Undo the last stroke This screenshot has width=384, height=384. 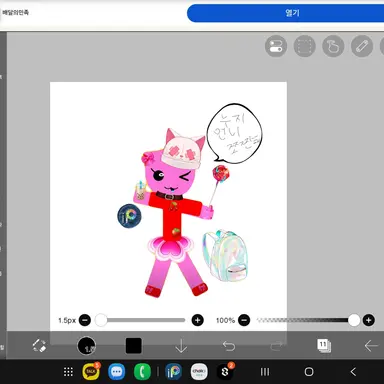229,346
